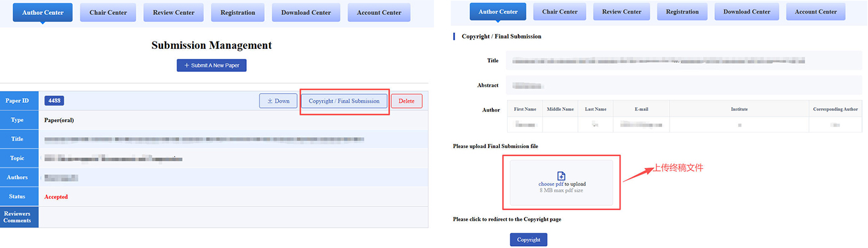
Task: Click the red Accepted status text
Action: pos(56,197)
